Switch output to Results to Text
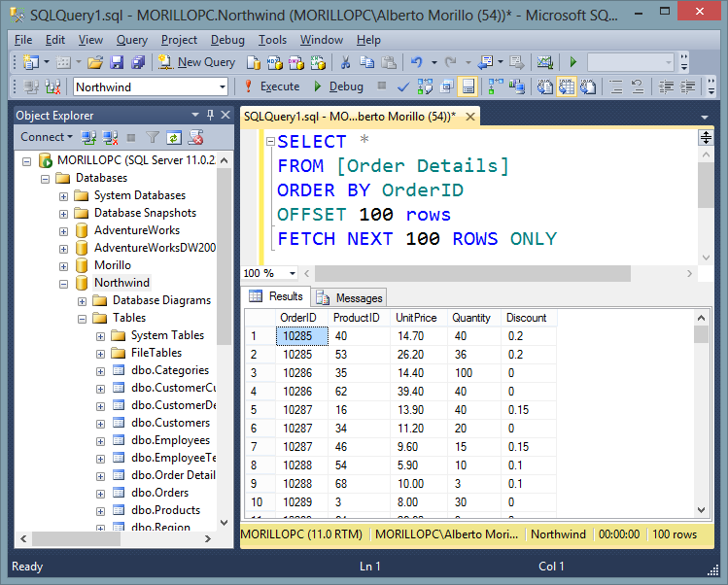This screenshot has height=585, width=728. click(x=545, y=86)
